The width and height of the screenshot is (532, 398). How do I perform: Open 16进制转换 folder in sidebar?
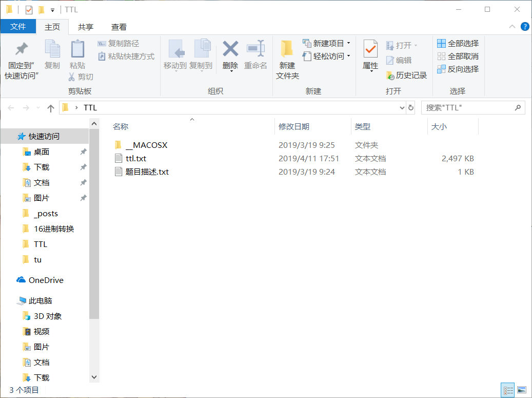(x=53, y=229)
